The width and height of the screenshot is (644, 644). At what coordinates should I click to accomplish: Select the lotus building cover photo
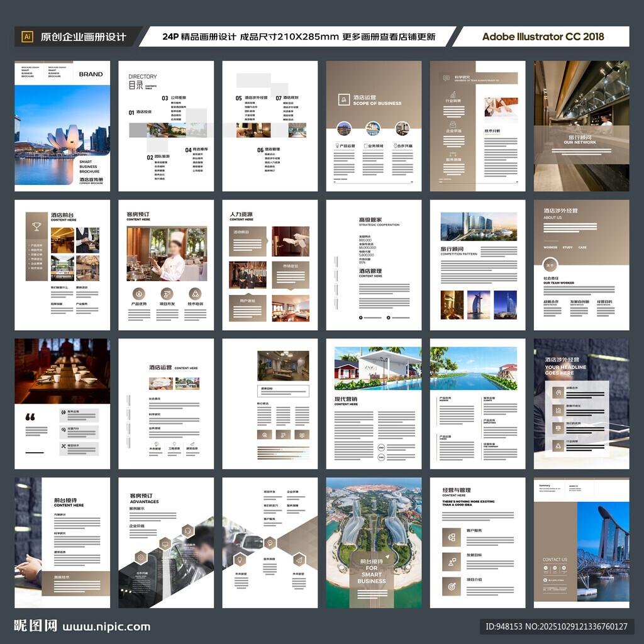(62, 135)
